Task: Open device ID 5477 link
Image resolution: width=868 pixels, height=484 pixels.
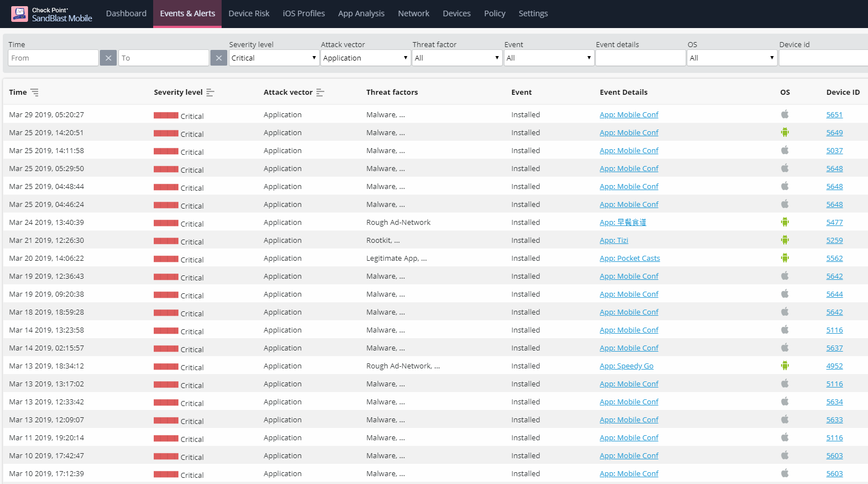Action: (x=834, y=222)
